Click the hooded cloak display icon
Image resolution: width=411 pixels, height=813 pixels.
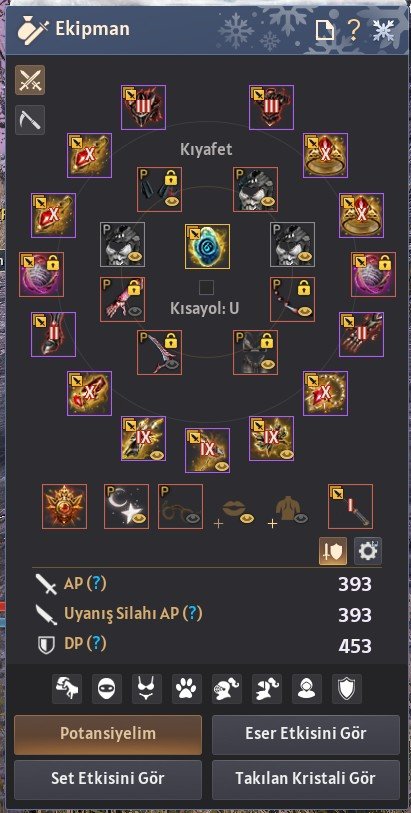point(307,689)
